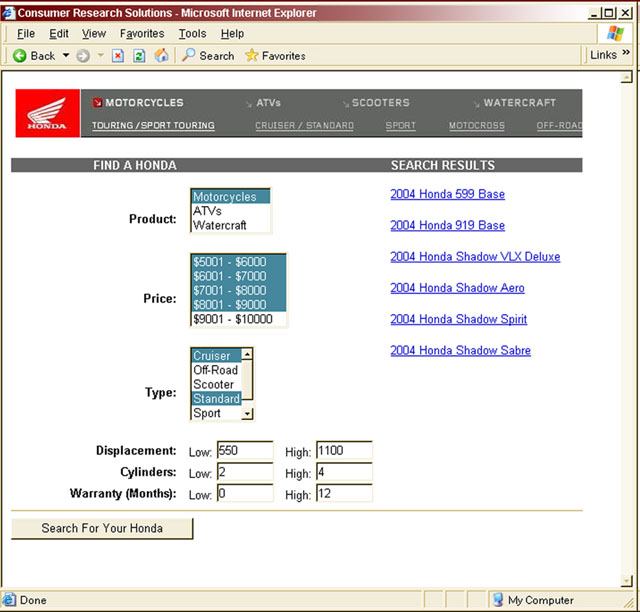The image size is (640, 612).
Task: Click the Honda wing logo
Action: (47, 113)
